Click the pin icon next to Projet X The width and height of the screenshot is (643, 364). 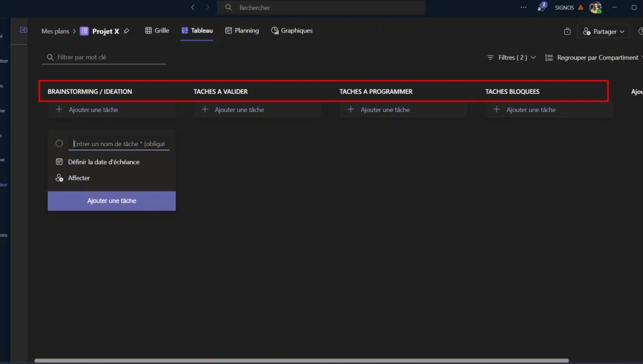coord(126,31)
